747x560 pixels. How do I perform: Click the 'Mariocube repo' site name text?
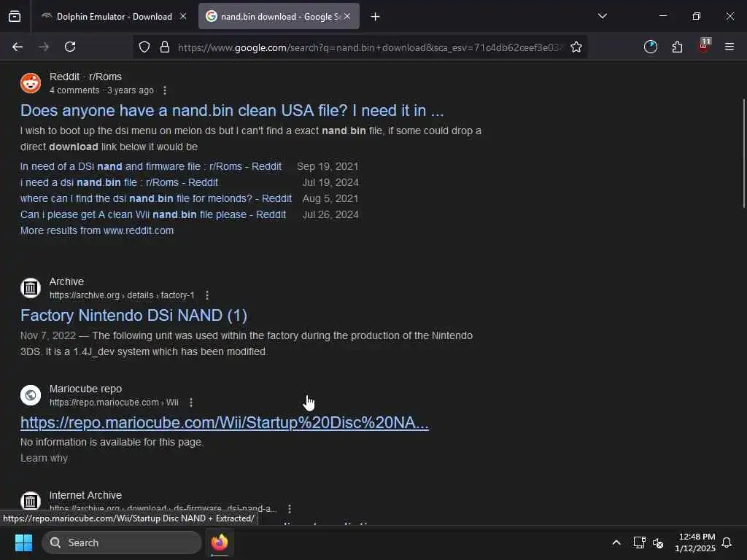click(86, 389)
